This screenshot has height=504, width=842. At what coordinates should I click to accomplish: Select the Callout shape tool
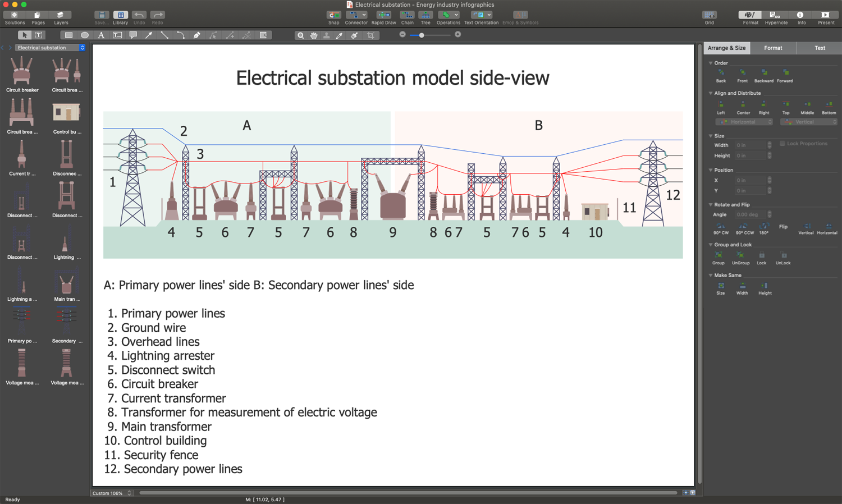coord(133,35)
